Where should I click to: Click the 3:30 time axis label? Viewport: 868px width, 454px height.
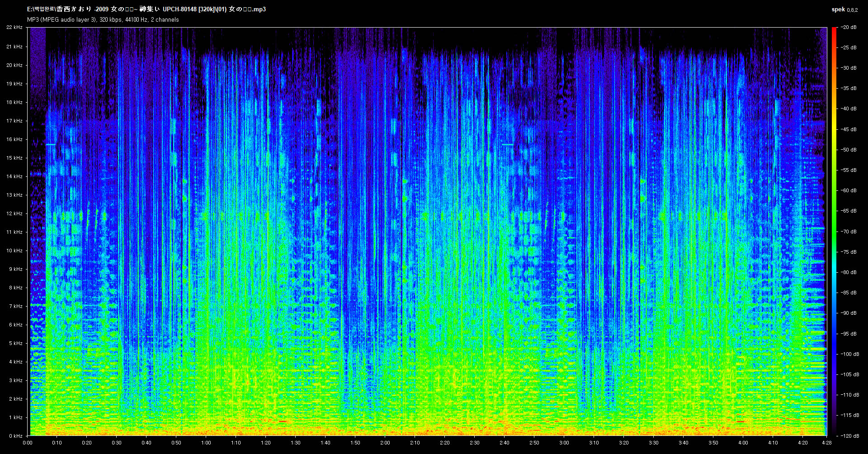click(654, 443)
